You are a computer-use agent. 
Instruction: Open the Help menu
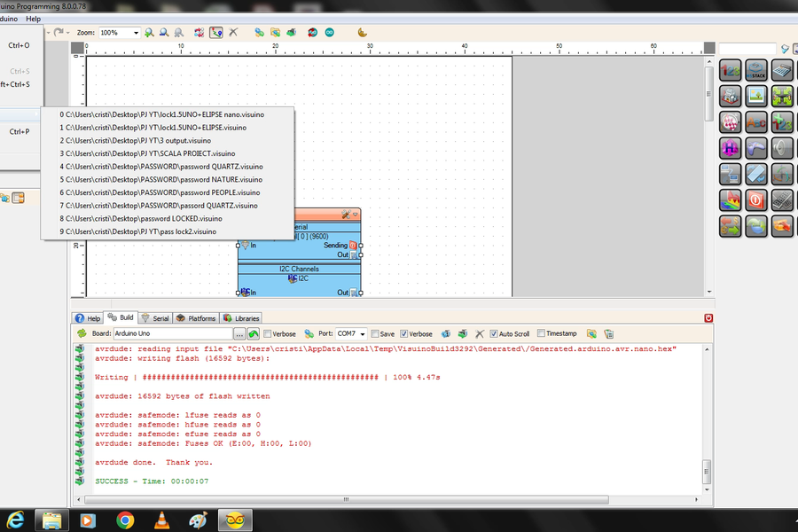[x=33, y=19]
